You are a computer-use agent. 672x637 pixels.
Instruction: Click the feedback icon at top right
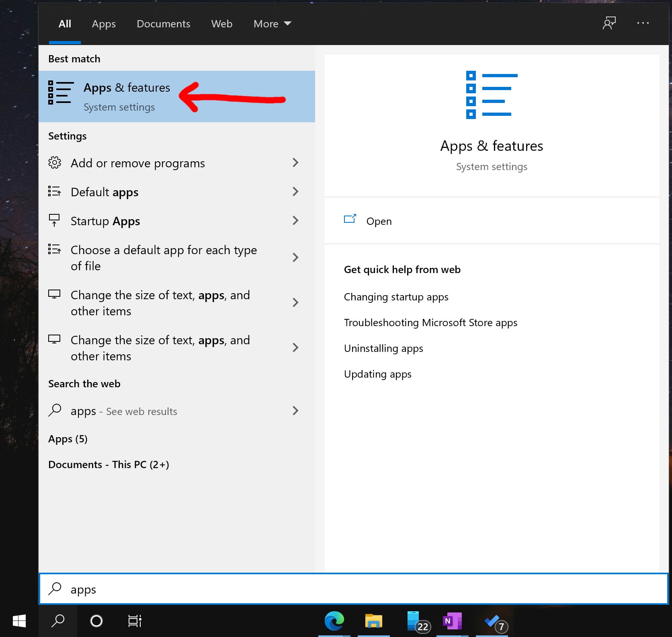point(609,23)
